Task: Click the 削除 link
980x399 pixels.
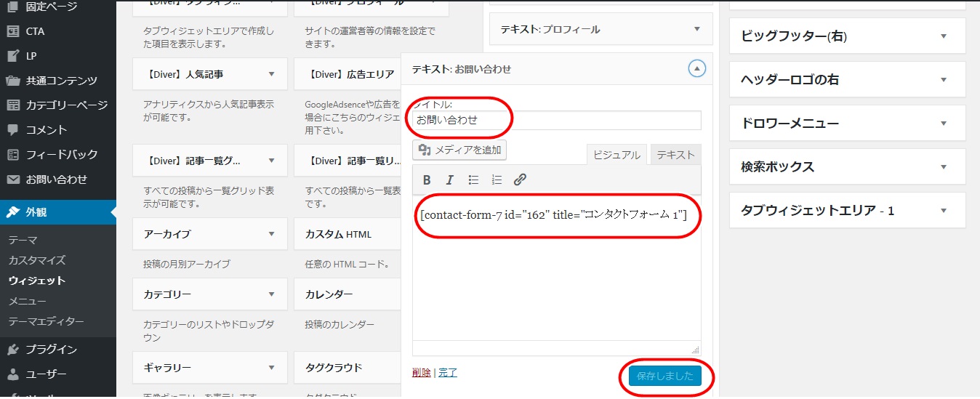Action: [x=421, y=373]
